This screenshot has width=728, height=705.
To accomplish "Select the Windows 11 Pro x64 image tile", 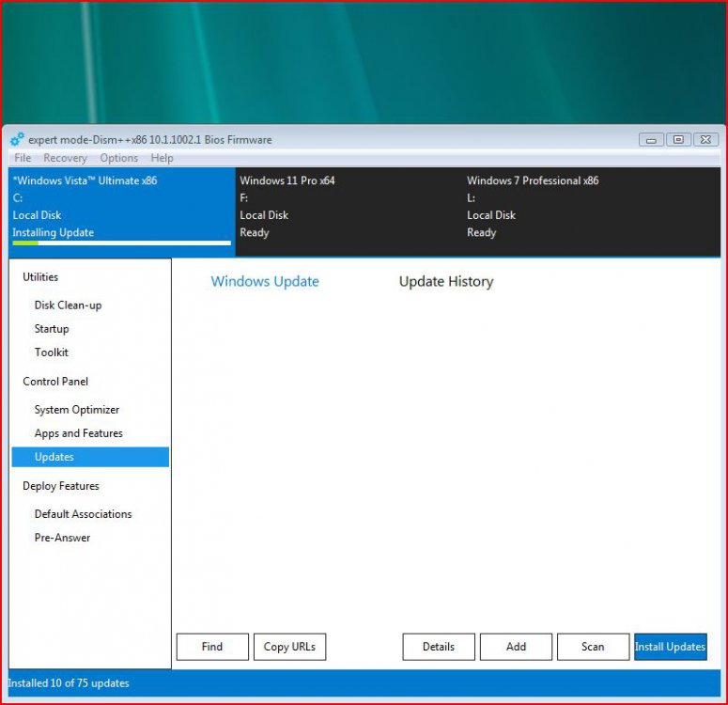I will pyautogui.click(x=349, y=211).
